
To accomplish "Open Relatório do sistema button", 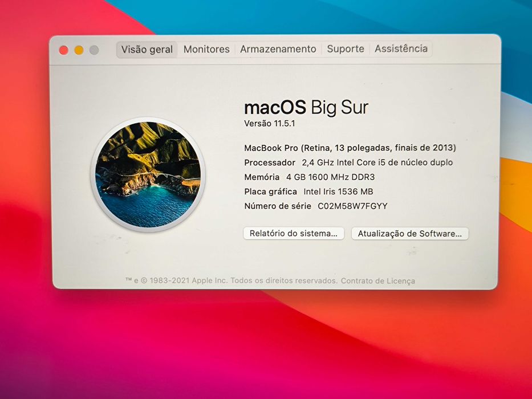I will (x=294, y=234).
